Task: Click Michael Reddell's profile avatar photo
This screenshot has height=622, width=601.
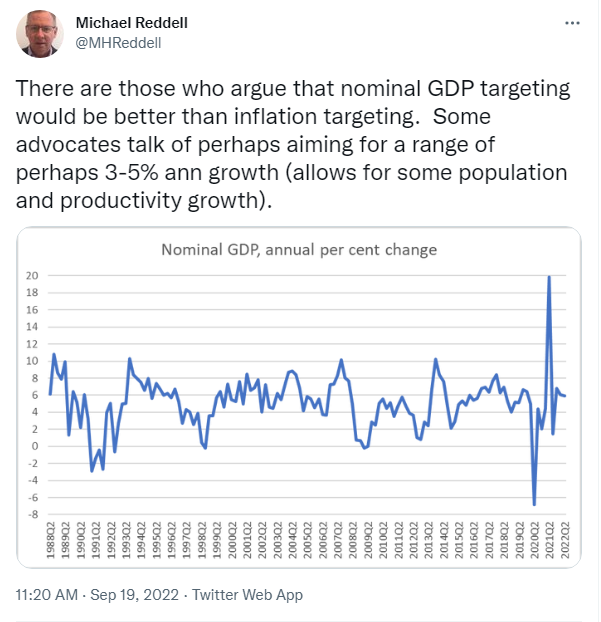Action: click(36, 35)
